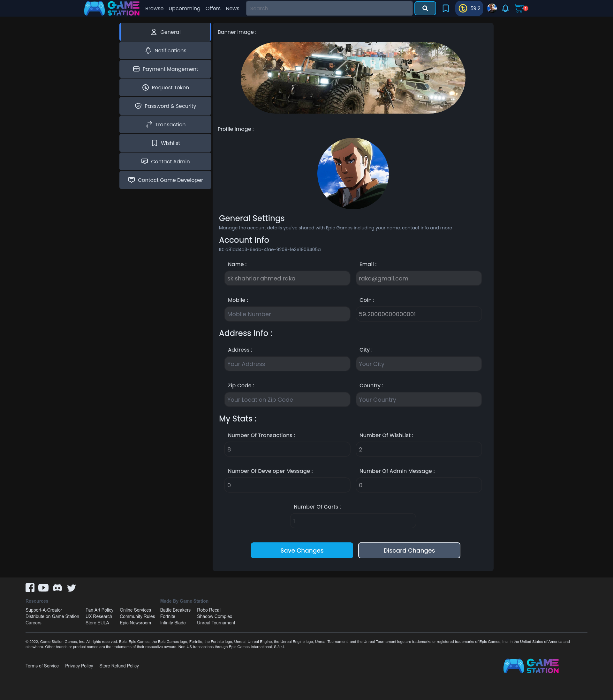The height and width of the screenshot is (700, 613).
Task: Open the Notifications sidebar tab
Action: point(165,51)
